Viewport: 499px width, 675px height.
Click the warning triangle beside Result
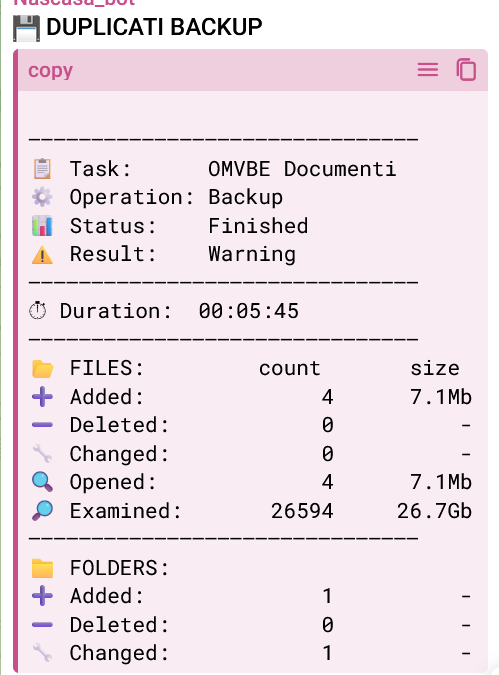pyautogui.click(x=42, y=255)
